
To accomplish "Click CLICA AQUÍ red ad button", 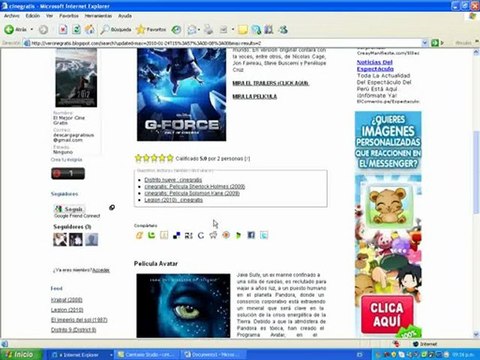I will pyautogui.click(x=387, y=314).
